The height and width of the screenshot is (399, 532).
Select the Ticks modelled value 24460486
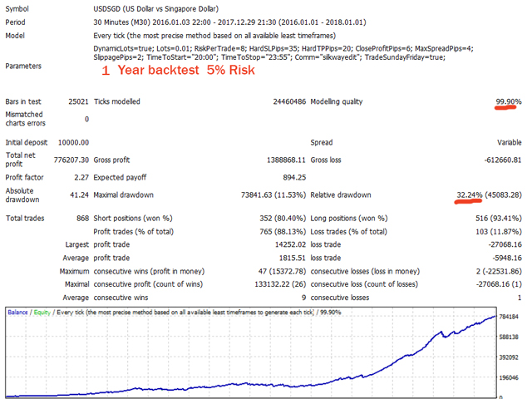point(289,101)
